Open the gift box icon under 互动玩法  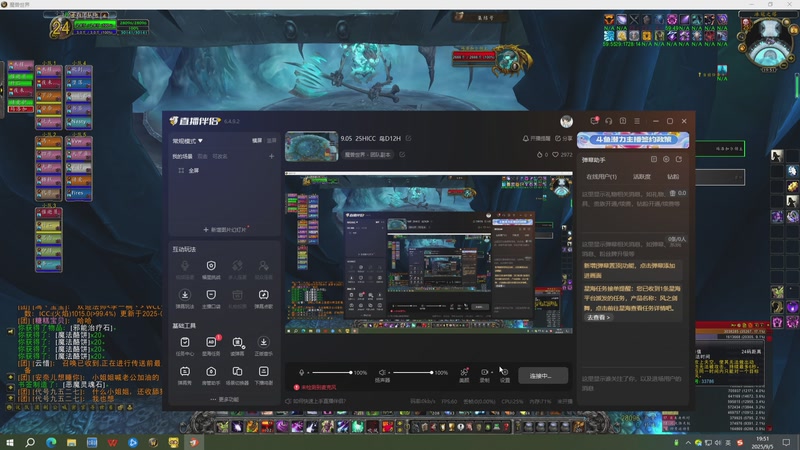(237, 298)
